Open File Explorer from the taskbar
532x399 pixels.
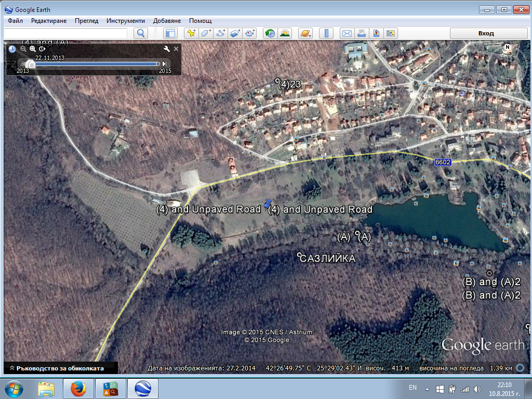pos(46,389)
